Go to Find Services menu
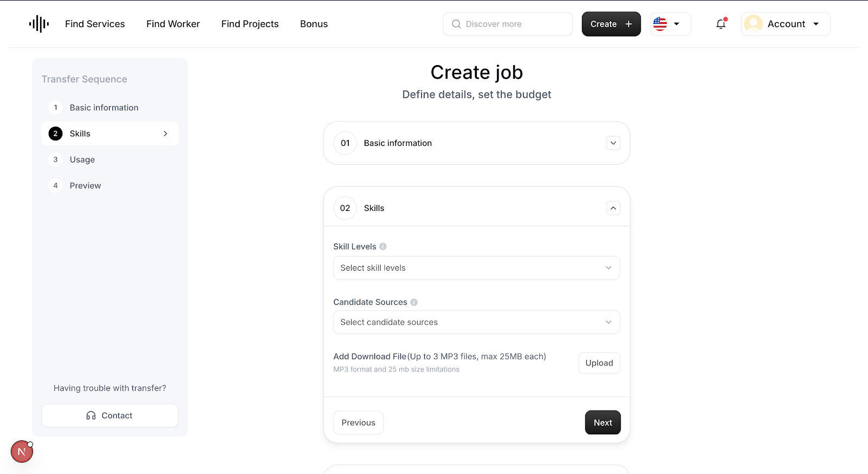This screenshot has height=474, width=868. tap(95, 24)
